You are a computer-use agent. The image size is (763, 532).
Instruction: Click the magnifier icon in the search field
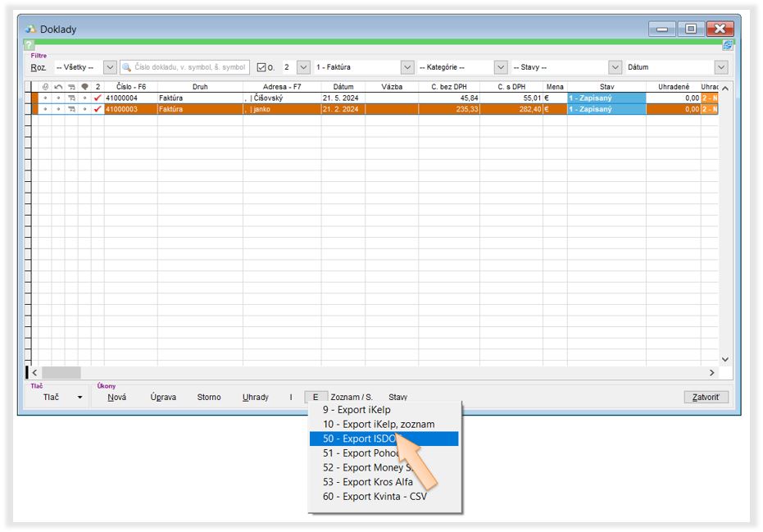pos(127,67)
